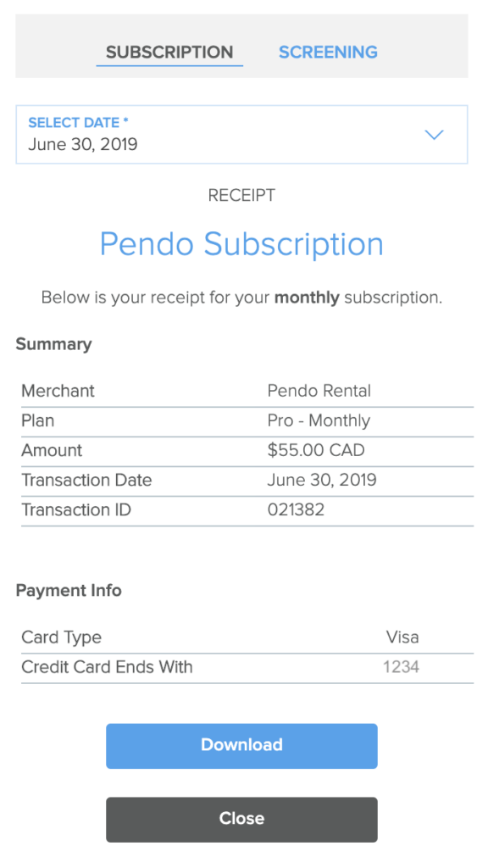Click the Summary section heading
488x868 pixels.
[x=53, y=344]
